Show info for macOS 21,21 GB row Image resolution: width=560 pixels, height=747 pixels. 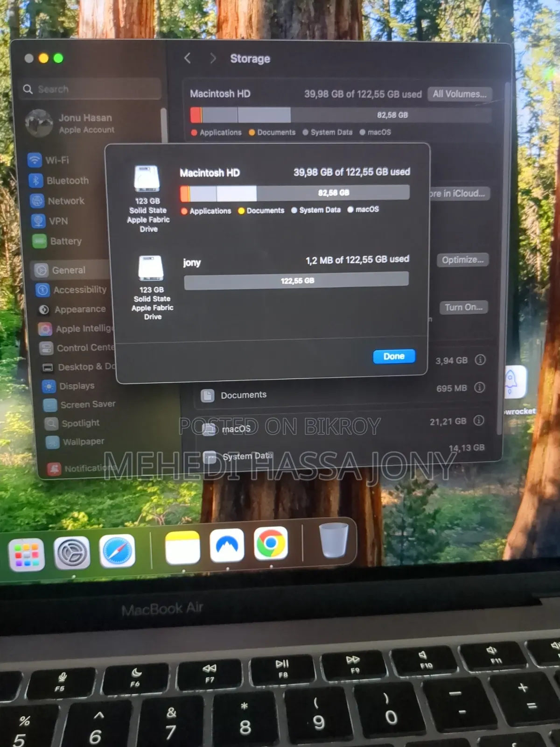(x=478, y=421)
